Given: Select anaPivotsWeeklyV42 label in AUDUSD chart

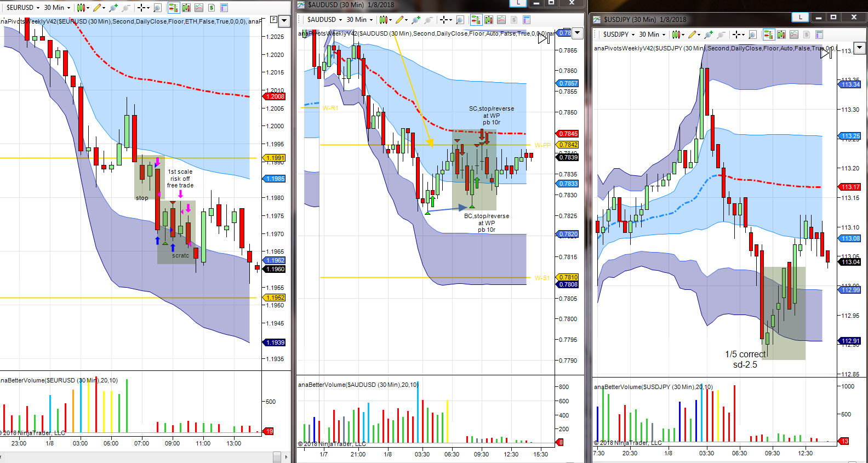Looking at the screenshot, I should tap(426, 33).
